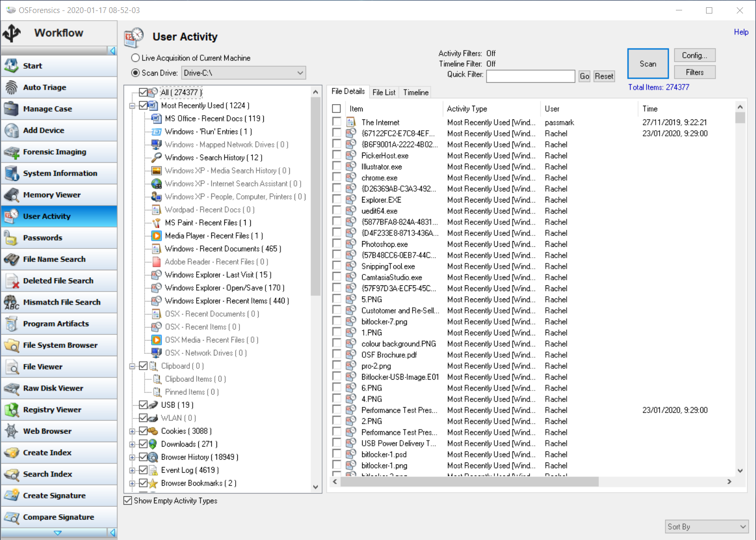This screenshot has width=756, height=540.
Task: Expand the Cookies tree node
Action: (x=132, y=431)
